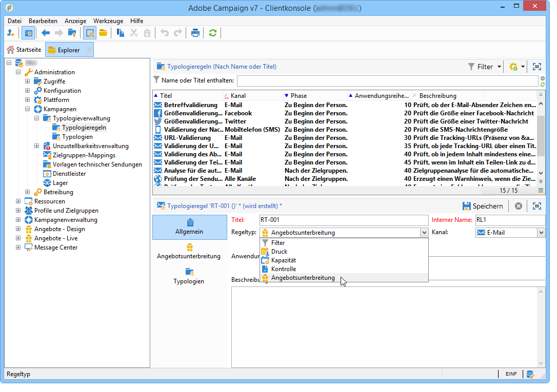557x392 pixels.
Task: Click the forward navigation arrow in toolbar
Action: [58, 33]
